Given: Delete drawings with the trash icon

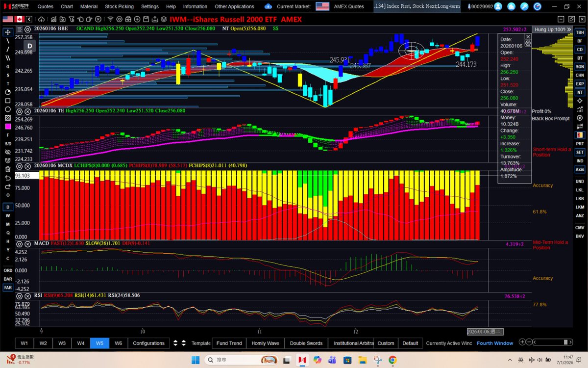Looking at the screenshot, I should coord(8,169).
